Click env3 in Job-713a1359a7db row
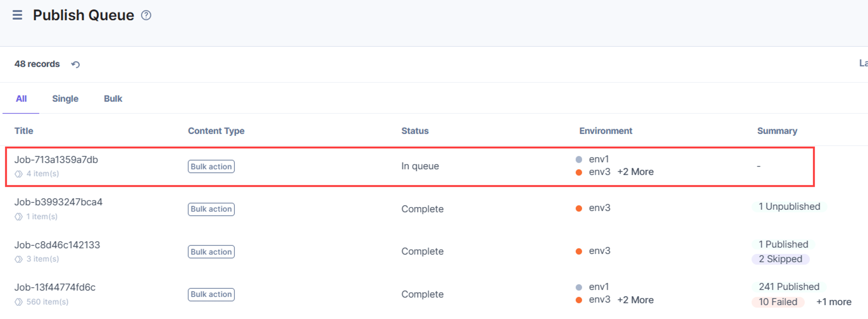 (599, 172)
